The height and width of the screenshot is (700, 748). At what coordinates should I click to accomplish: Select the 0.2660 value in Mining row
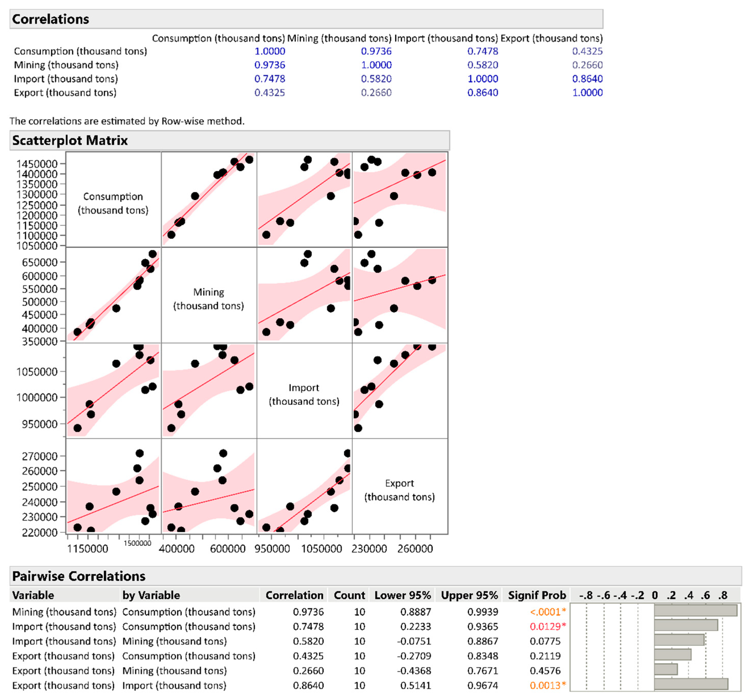pyautogui.click(x=587, y=65)
